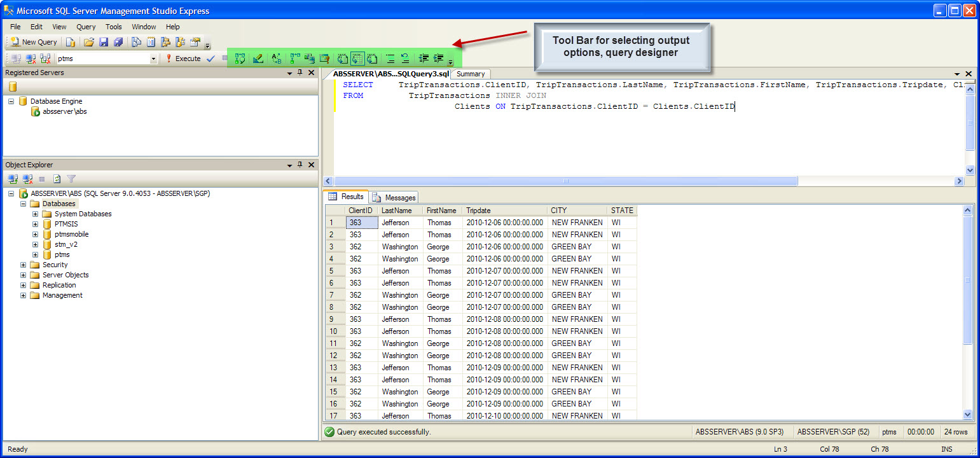Click Connect icon in Object Explorer toolbar
The image size is (980, 458).
[x=13, y=179]
